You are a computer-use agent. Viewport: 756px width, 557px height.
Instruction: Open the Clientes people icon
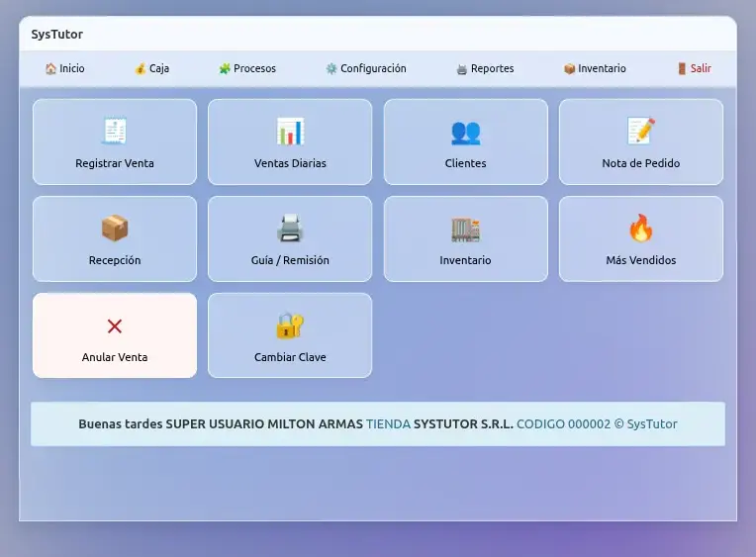[x=465, y=131]
